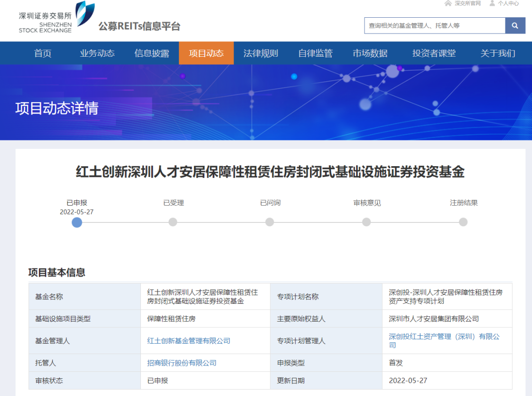532x396 pixels.
Task: Open 深创投红土资产管理（深圳）有限公司 link
Action: coord(444,341)
